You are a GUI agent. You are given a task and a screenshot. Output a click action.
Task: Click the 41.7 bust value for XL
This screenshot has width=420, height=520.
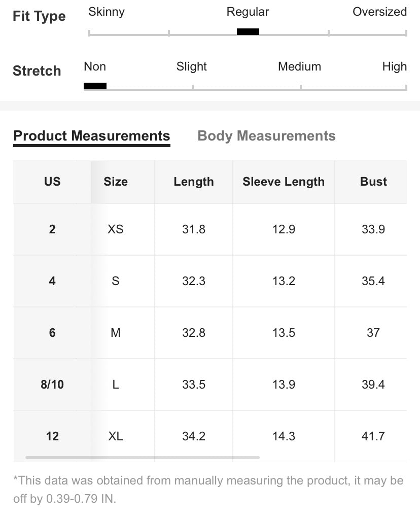[373, 436]
